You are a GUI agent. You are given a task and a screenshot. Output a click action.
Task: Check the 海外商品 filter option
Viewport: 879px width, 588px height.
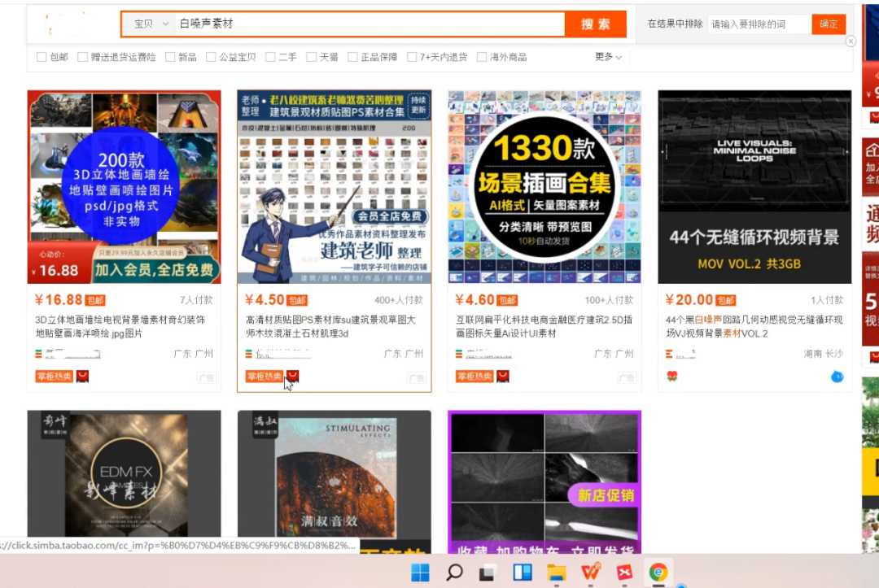tap(483, 57)
